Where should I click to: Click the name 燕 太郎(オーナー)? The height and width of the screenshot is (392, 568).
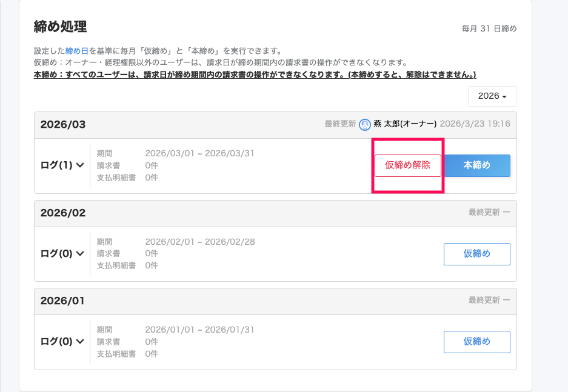tap(405, 124)
